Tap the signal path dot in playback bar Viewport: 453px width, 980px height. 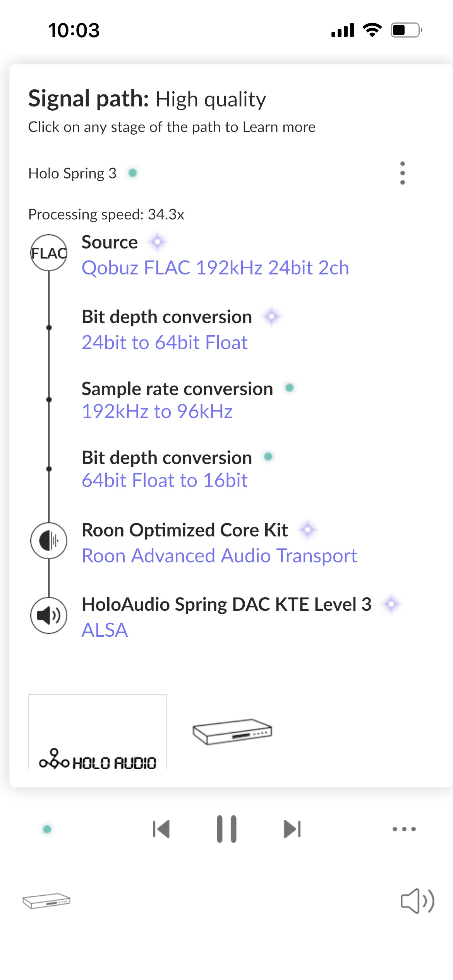point(47,829)
